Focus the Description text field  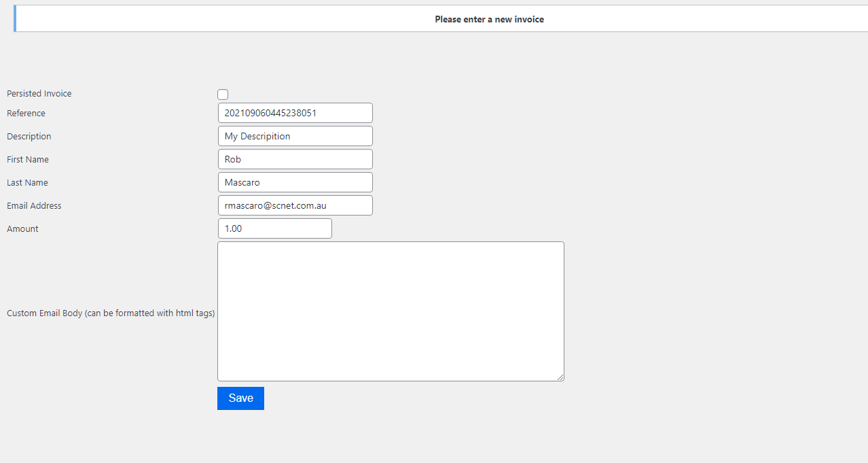(x=295, y=136)
